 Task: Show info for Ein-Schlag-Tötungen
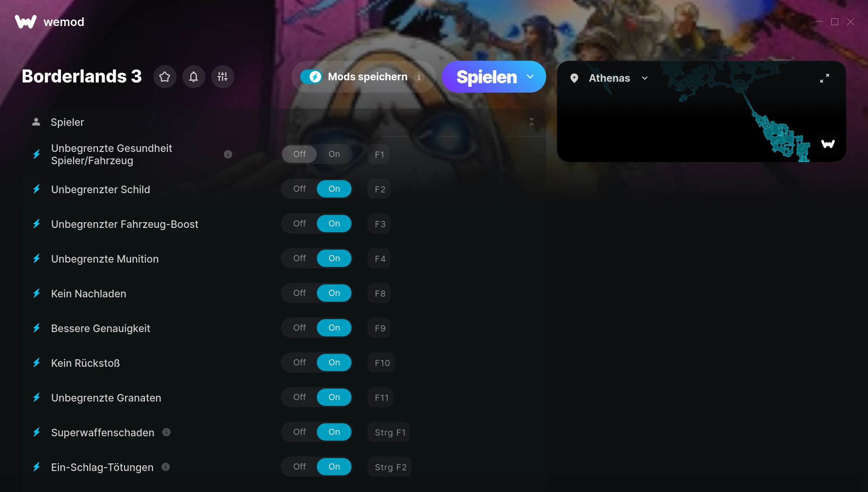(x=166, y=467)
